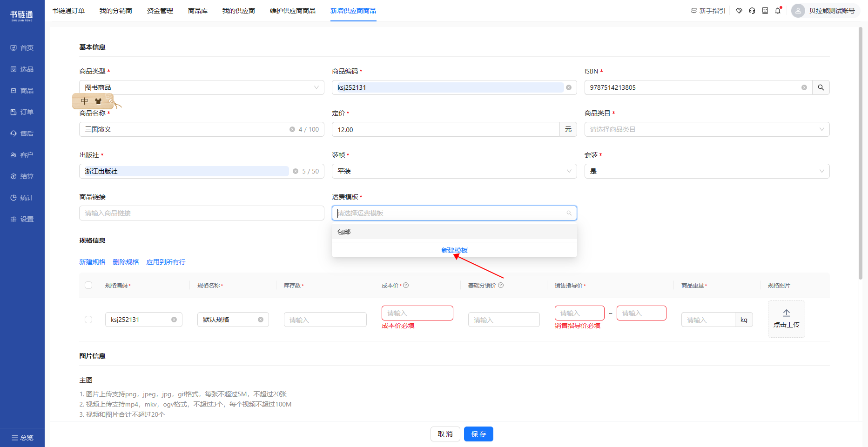Switch to 维护供应商商品 tab
Viewport: 868px width, 447px height.
point(293,11)
